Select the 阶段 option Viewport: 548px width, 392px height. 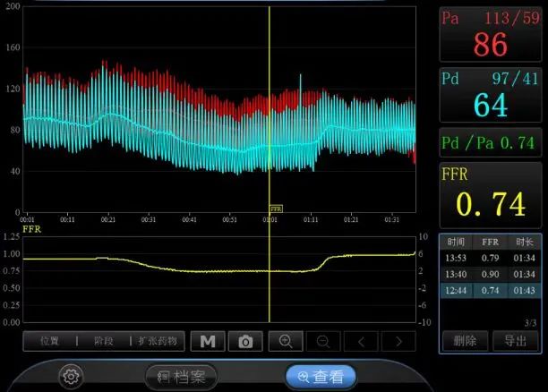104,341
